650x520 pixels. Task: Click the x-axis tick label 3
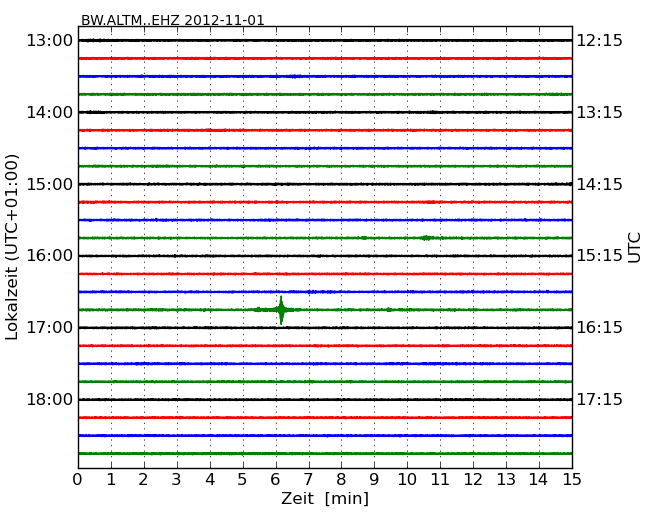click(177, 479)
